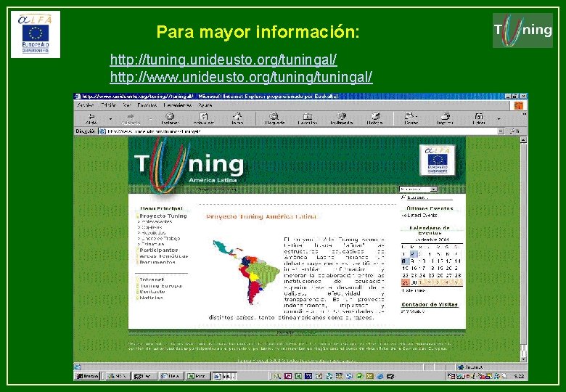Viewport: 566px width, 392px height.
Task: Click the browser address bar field
Action: 302,131
